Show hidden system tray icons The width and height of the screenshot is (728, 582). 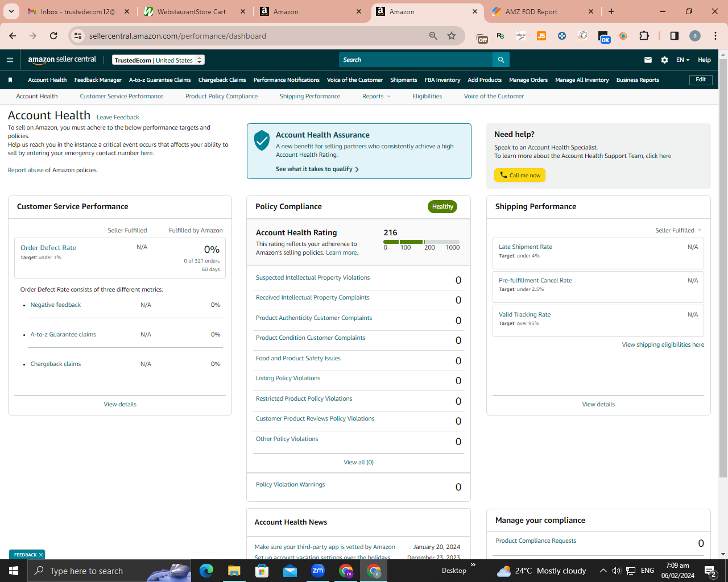(603, 571)
